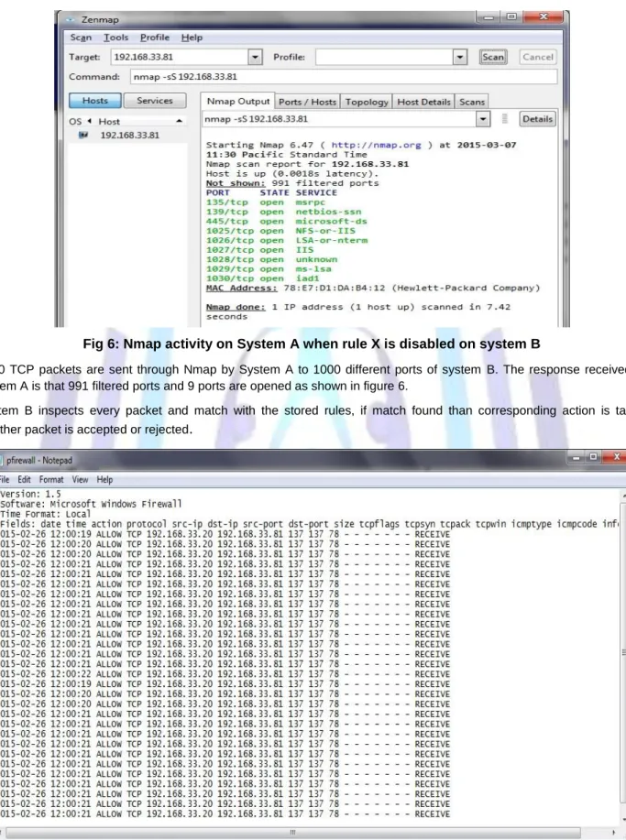This screenshot has height=840, width=626.
Task: Click Notepad vertical scrollbar up arrow
Action: (622, 496)
